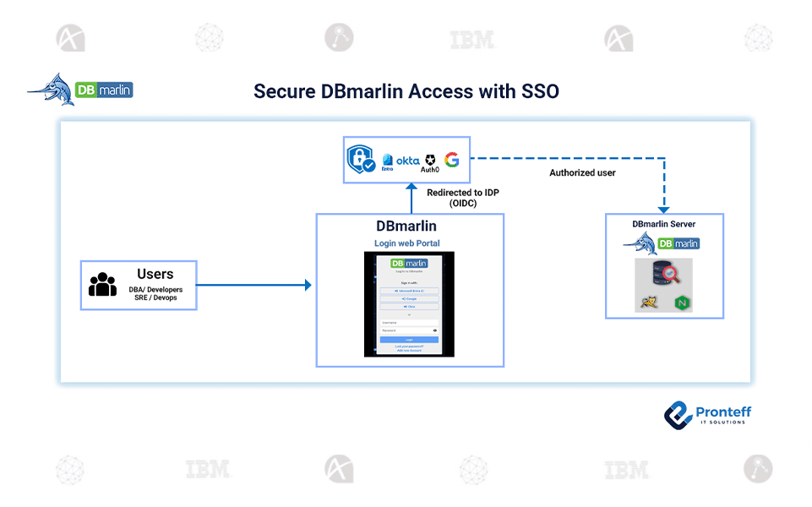Click the DBmarlin logo inside the login portal
812x507 pixels.
click(x=409, y=263)
